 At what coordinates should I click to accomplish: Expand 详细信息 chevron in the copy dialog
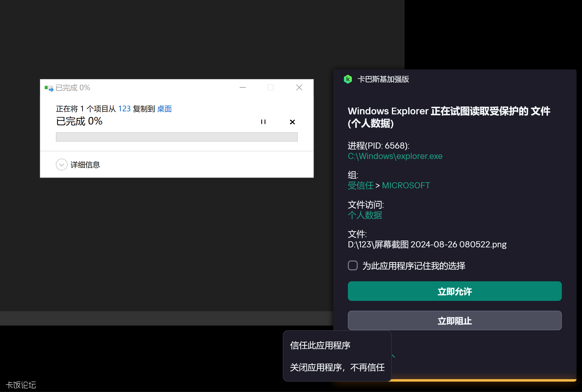62,165
